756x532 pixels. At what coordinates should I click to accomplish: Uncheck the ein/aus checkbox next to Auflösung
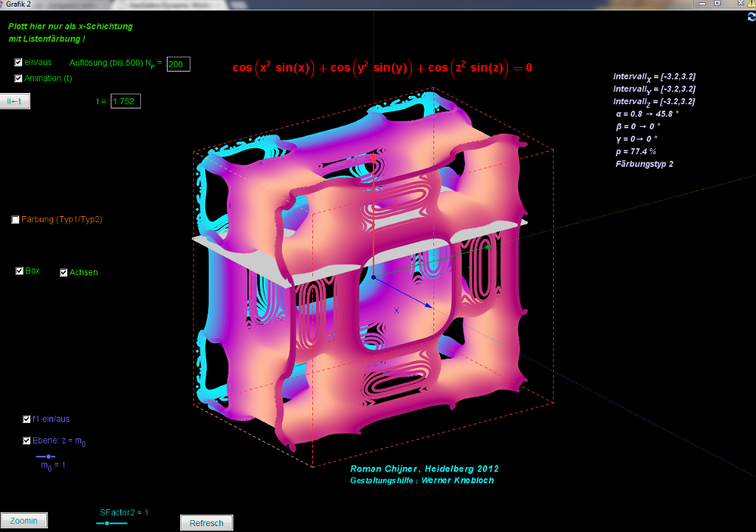18,63
